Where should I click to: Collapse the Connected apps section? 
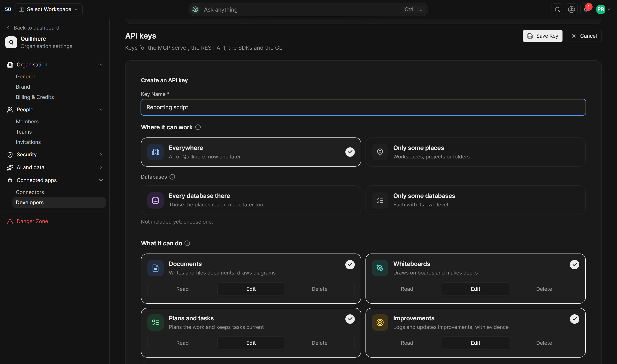[55, 180]
